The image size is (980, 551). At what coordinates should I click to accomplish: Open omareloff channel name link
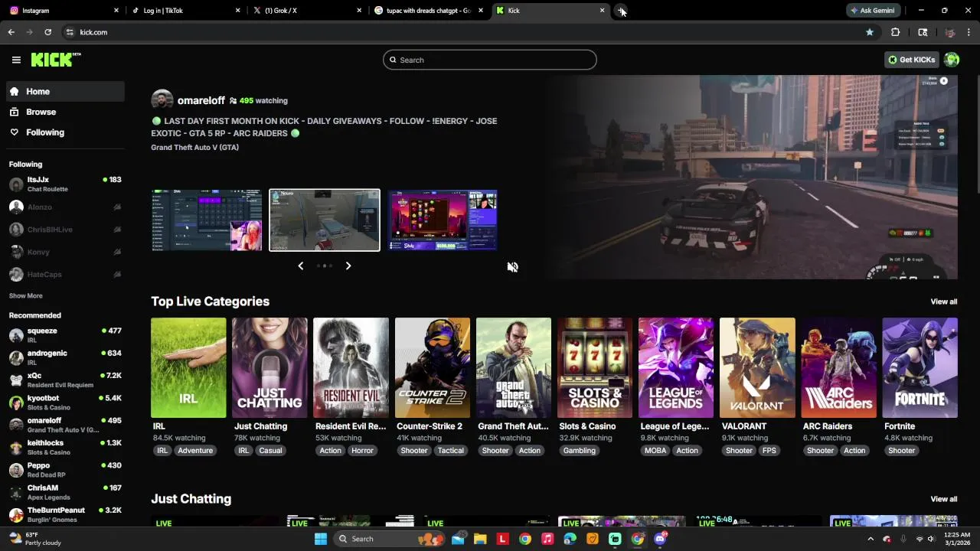201,100
